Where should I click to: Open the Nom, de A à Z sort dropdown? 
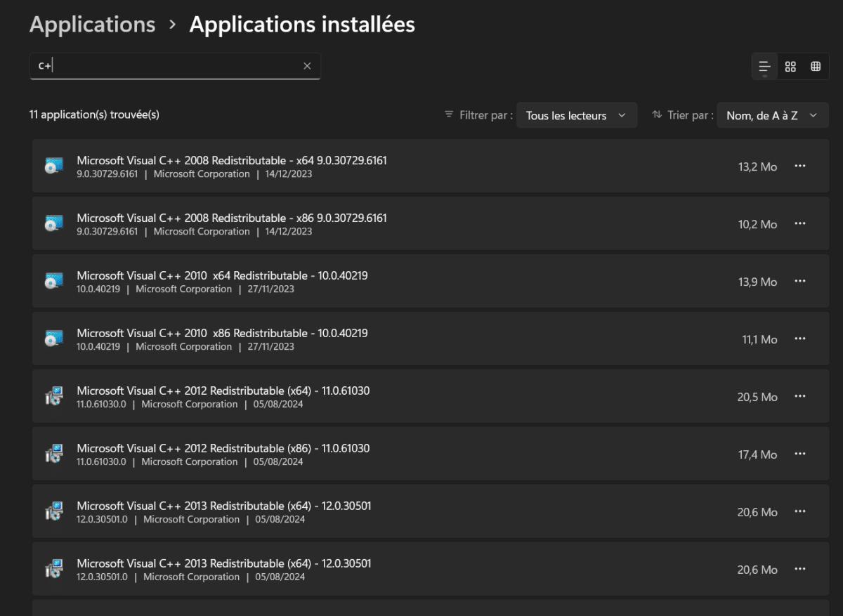click(773, 115)
